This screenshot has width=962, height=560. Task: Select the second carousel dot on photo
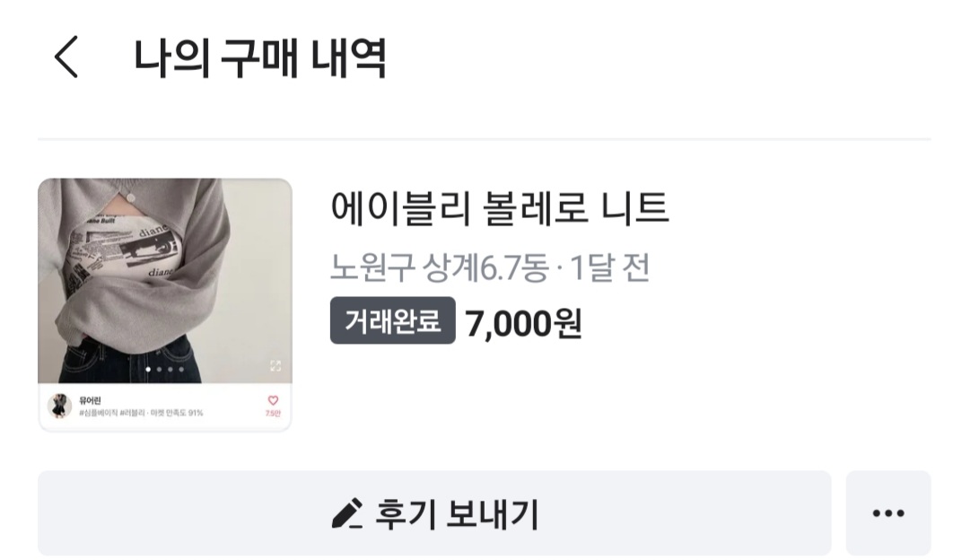point(159,369)
